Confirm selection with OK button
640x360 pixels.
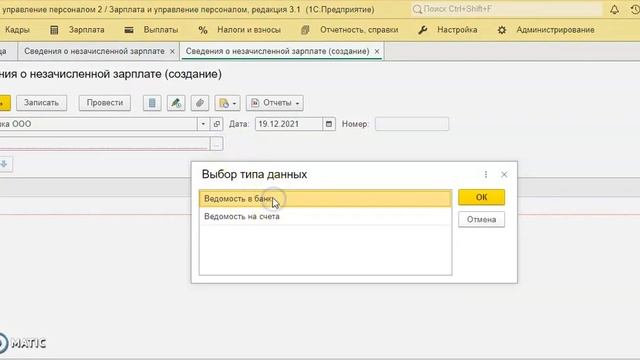coord(481,197)
